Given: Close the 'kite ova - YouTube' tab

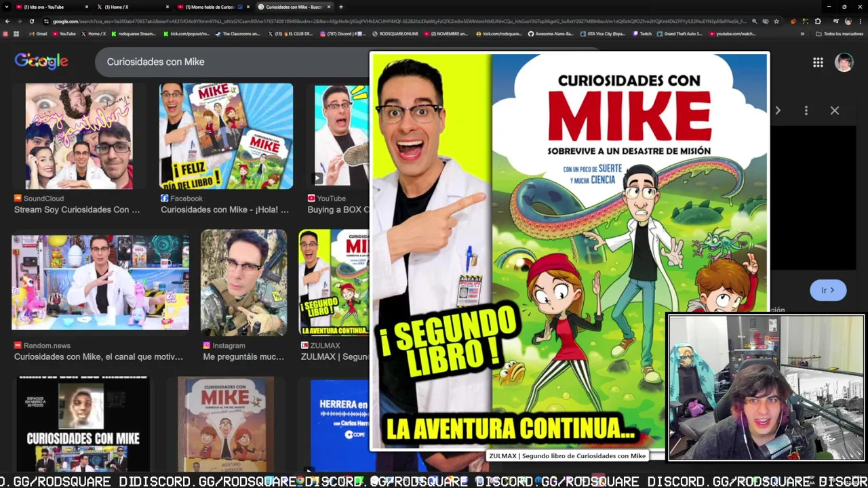Looking at the screenshot, I should point(86,7).
